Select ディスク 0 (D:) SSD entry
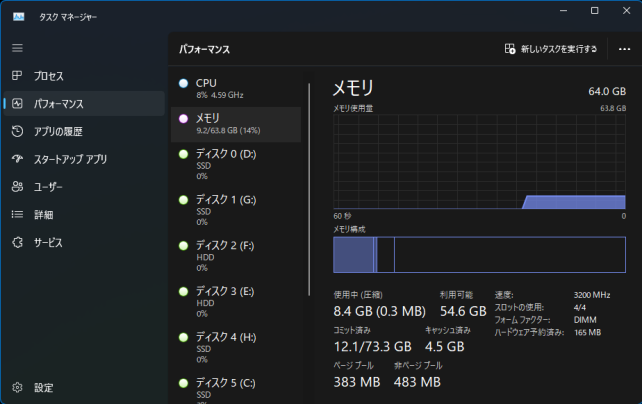This screenshot has height=404, width=642. (x=236, y=164)
